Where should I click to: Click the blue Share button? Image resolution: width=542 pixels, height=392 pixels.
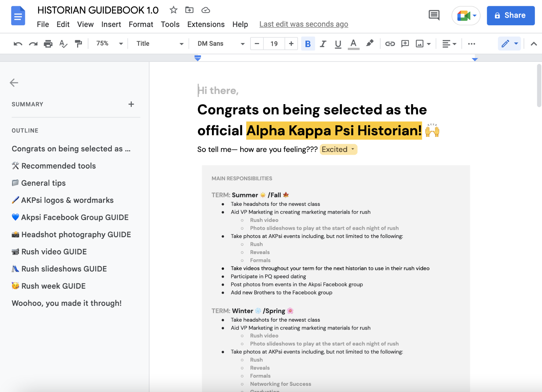pos(511,16)
